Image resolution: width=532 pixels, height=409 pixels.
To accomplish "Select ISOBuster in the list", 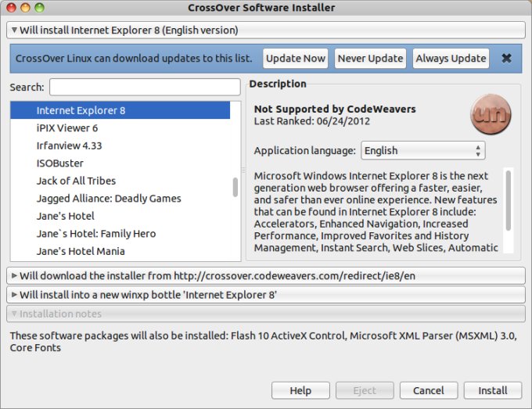I will 120,163.
